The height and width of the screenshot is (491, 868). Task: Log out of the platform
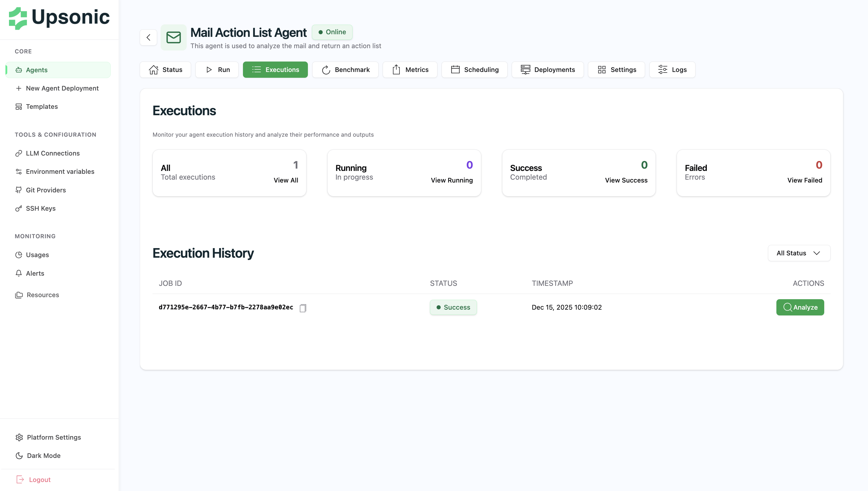pyautogui.click(x=39, y=479)
